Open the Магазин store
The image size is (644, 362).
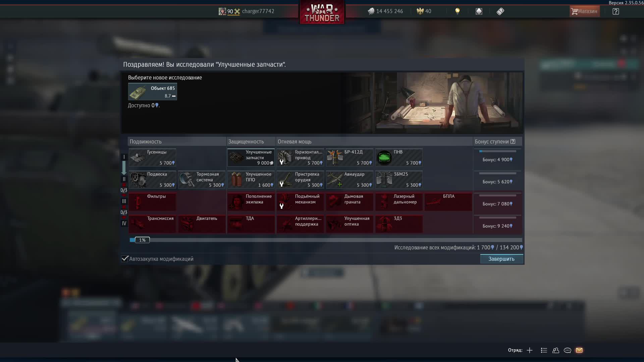point(584,11)
